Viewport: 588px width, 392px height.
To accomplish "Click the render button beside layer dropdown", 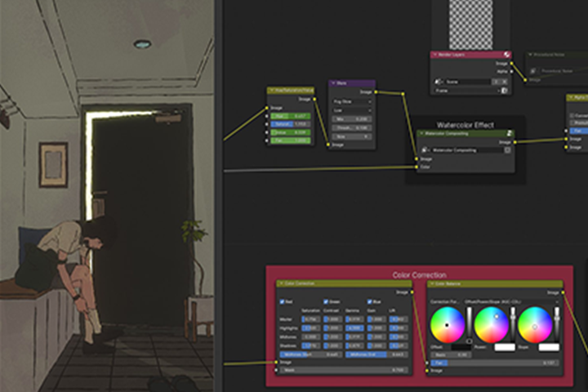I will [x=505, y=91].
